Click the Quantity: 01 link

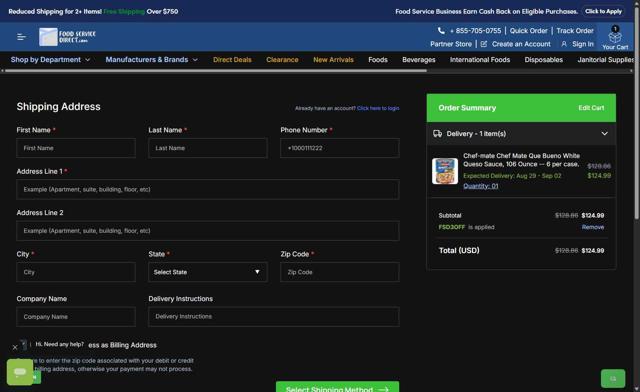(x=480, y=186)
